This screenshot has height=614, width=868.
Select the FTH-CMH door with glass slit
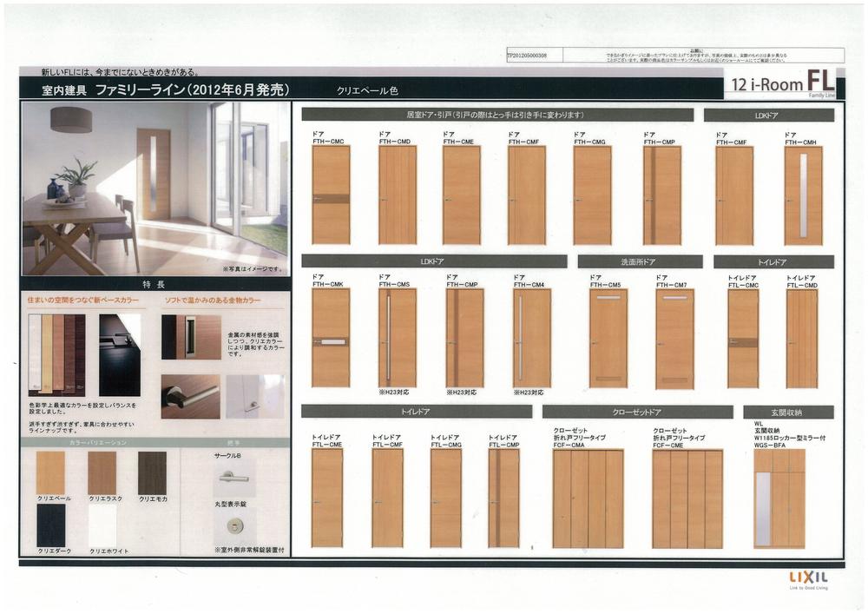click(x=803, y=195)
